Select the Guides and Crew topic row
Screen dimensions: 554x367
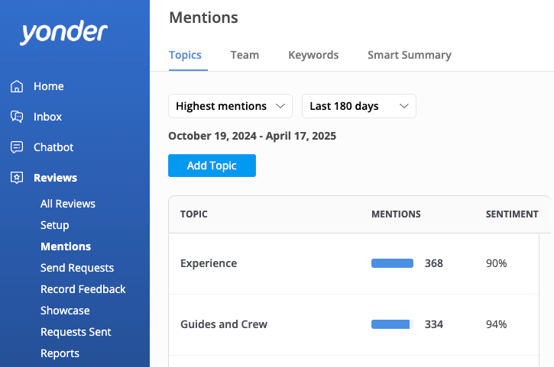[x=354, y=324]
